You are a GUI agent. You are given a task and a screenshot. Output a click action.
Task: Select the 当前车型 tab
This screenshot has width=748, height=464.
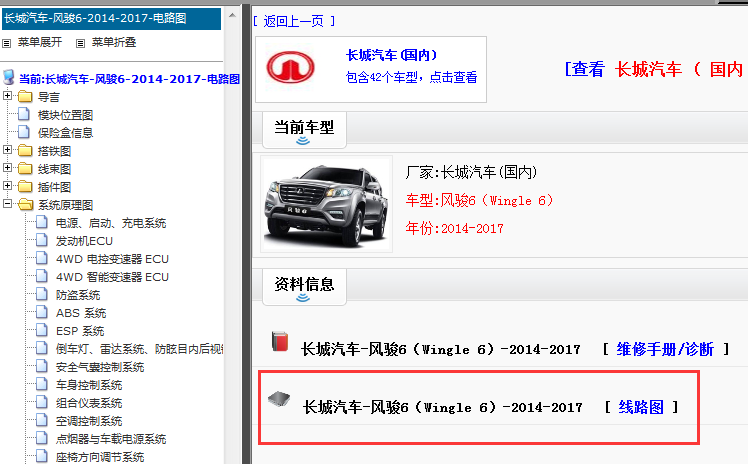[304, 130]
